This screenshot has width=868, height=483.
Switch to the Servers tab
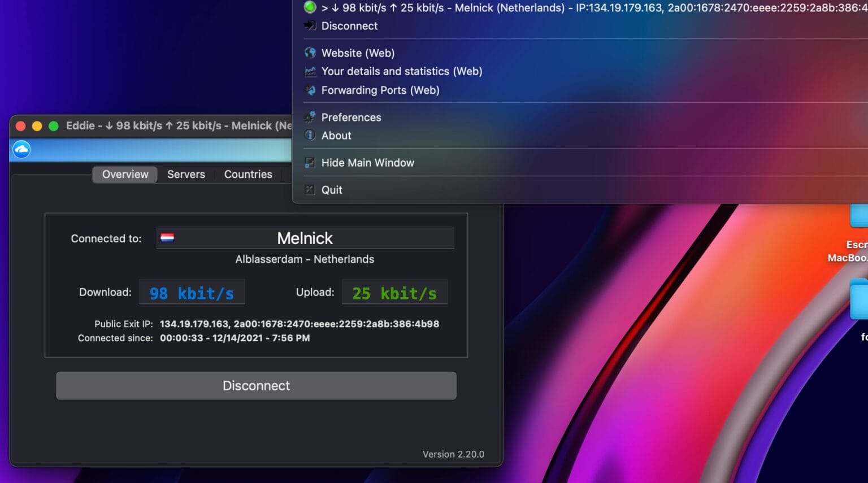click(186, 174)
